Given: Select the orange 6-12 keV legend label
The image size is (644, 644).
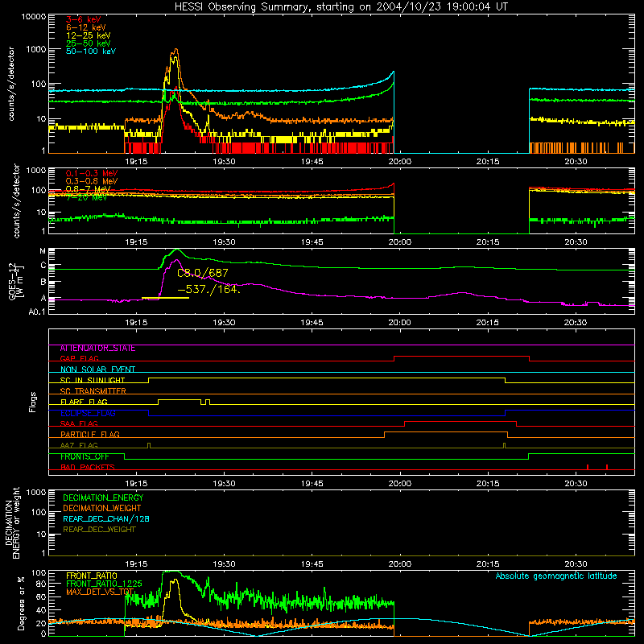Looking at the screenshot, I should 86,27.
